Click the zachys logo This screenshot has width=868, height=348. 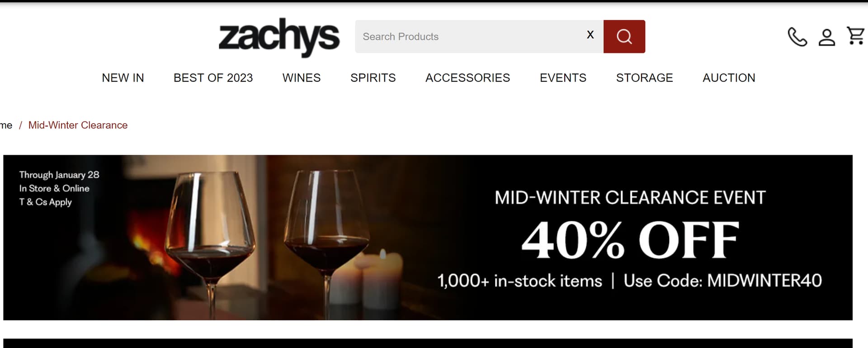279,37
